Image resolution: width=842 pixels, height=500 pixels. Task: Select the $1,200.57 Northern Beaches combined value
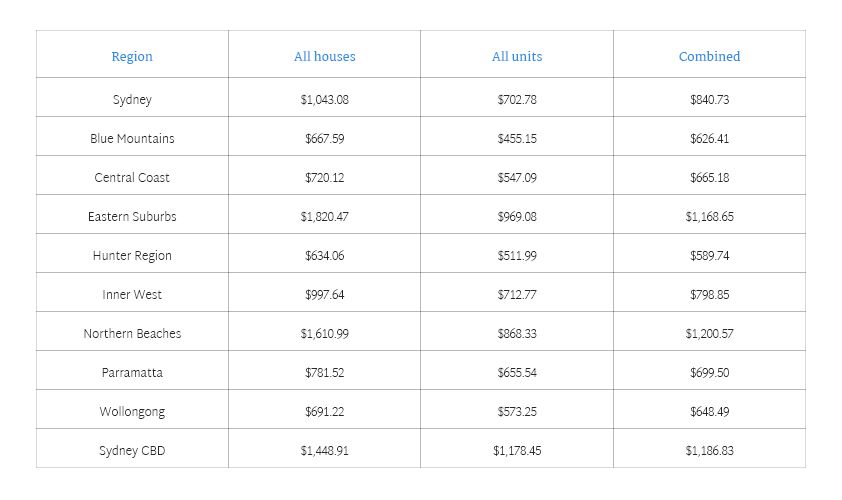(x=709, y=334)
